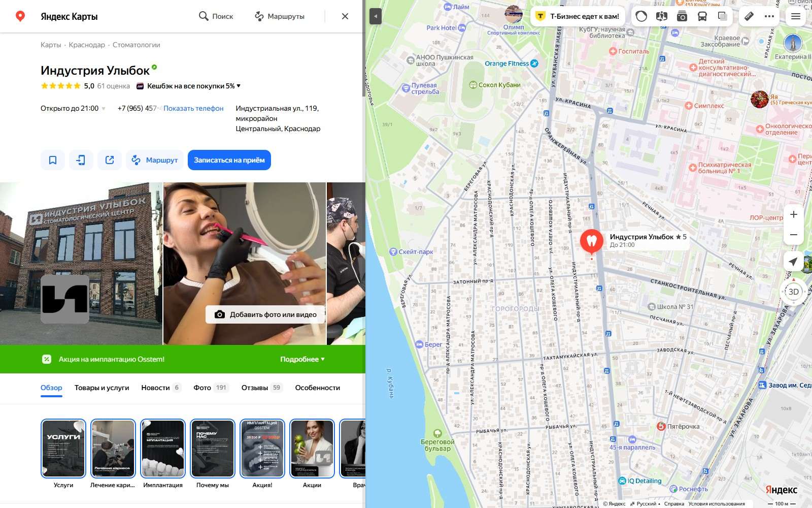Screen dimensions: 812x508
Task: Switch to Обзор tab
Action: point(51,388)
